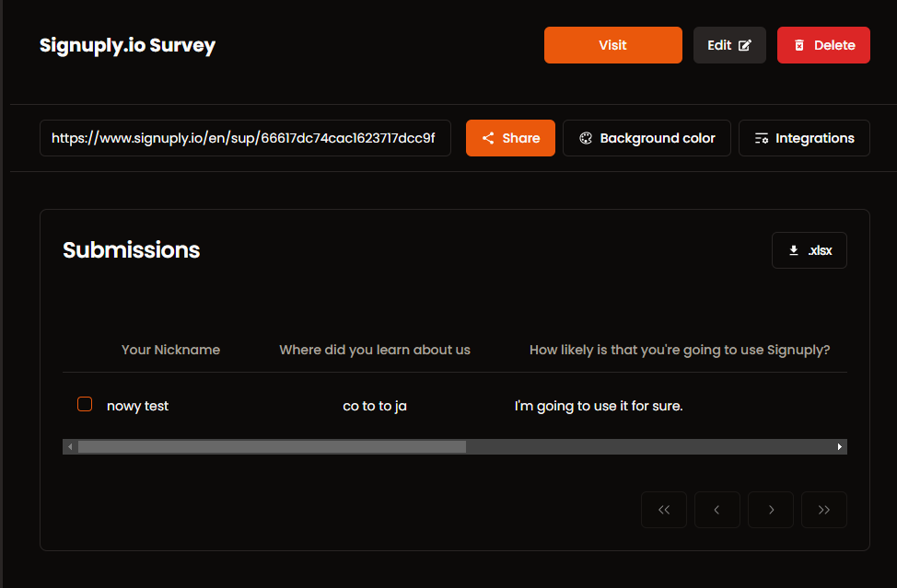The image size is (897, 588).
Task: Jump to the last submissions page
Action: pos(823,510)
